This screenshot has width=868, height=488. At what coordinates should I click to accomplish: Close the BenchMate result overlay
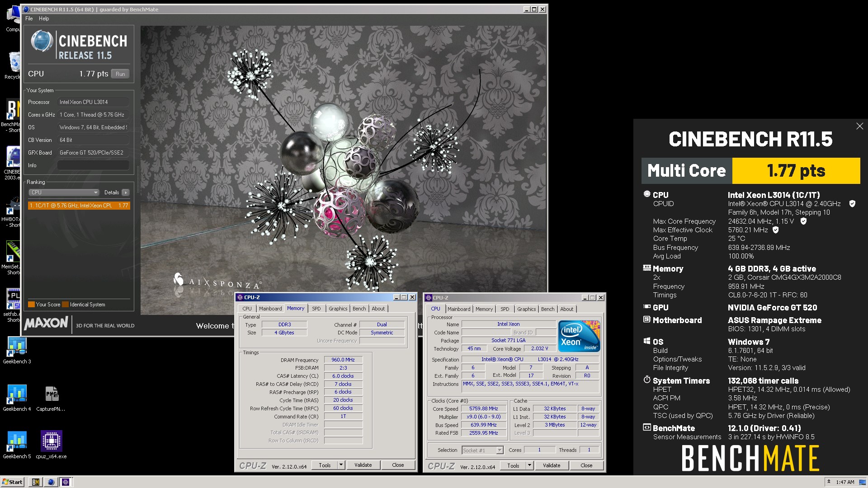pos(859,127)
